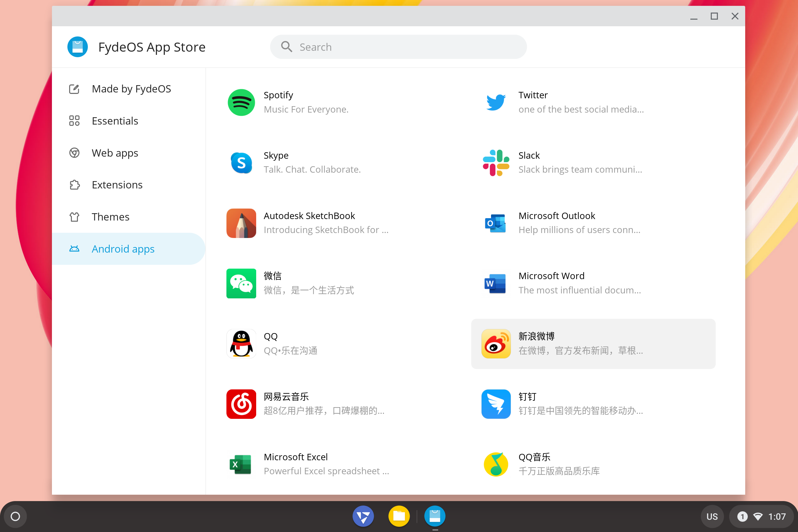Image resolution: width=798 pixels, height=532 pixels.
Task: Focus the Search input field
Action: [x=398, y=47]
